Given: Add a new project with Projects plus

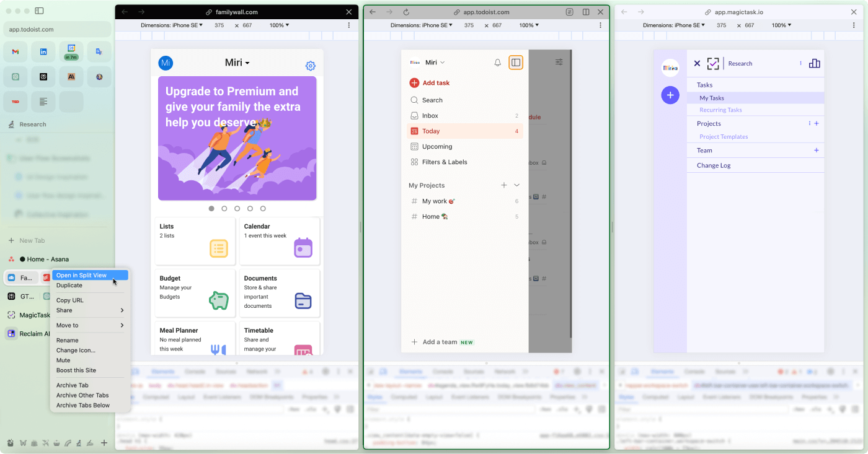Looking at the screenshot, I should (817, 123).
